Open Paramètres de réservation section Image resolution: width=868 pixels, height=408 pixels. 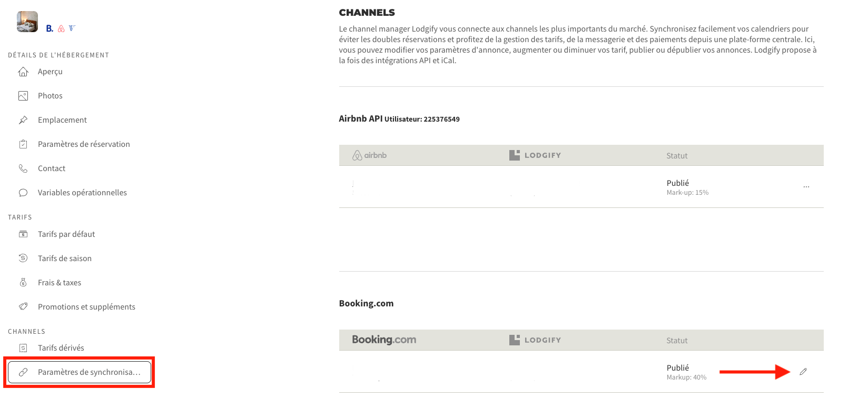point(84,144)
